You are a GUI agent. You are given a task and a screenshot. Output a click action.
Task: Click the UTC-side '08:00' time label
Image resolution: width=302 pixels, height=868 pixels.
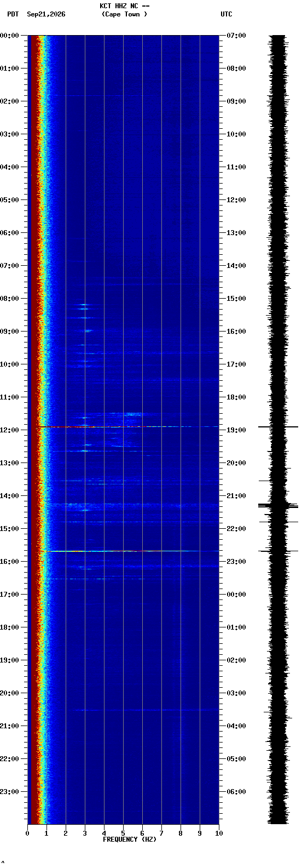(x=236, y=68)
